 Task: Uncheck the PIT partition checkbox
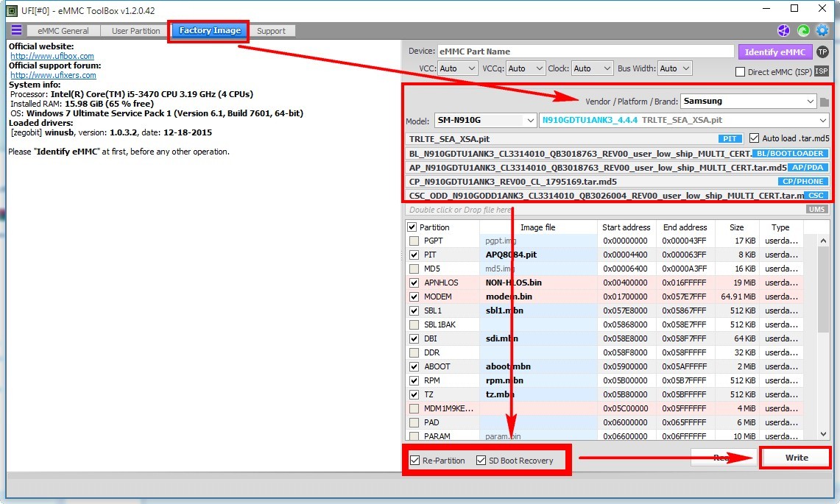point(414,255)
